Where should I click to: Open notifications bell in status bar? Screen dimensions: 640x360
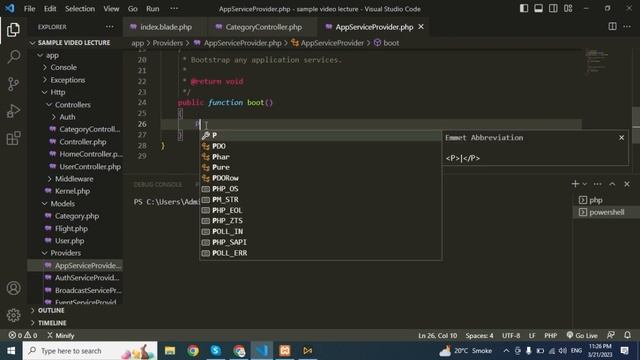pos(627,335)
